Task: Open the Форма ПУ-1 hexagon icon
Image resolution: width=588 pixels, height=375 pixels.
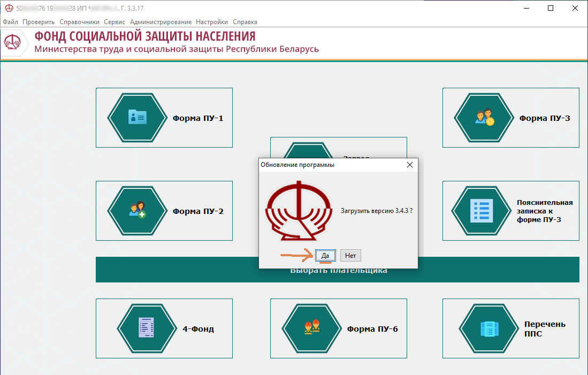Action: point(138,118)
